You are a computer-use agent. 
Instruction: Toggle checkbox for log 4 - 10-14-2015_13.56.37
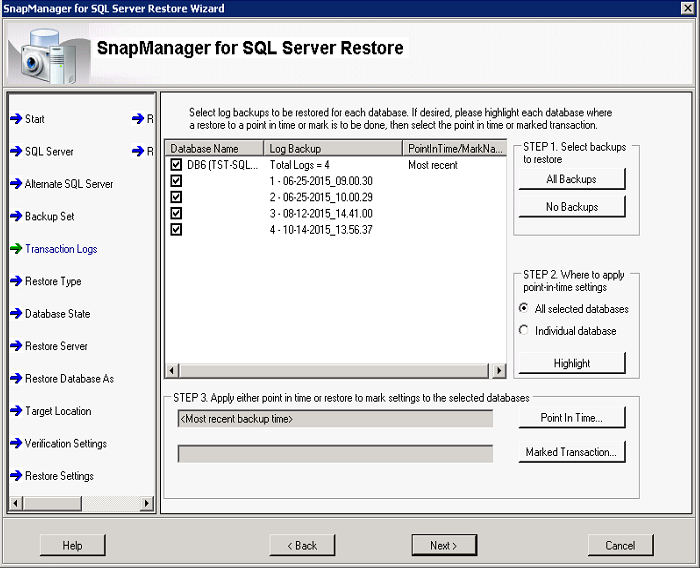pos(176,229)
